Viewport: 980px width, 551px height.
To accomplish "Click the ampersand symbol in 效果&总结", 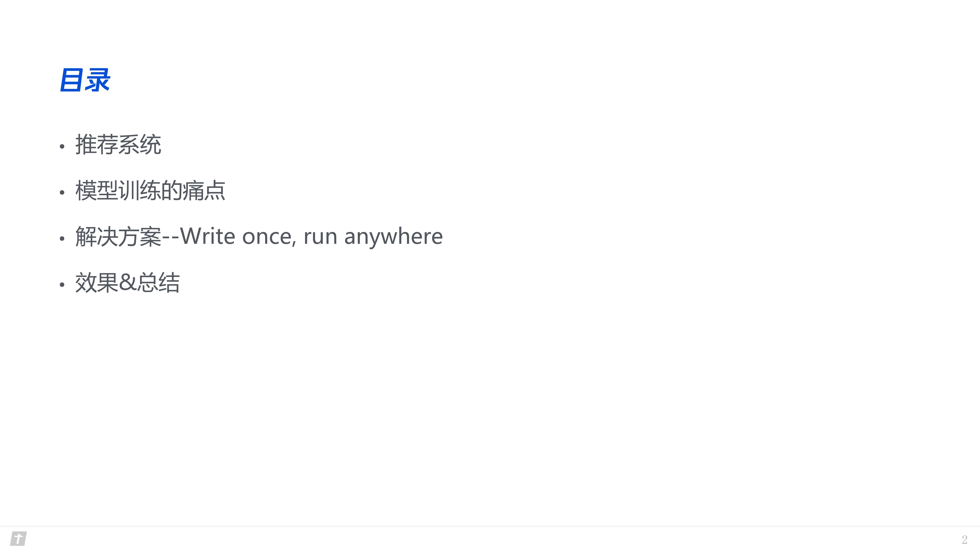I will pyautogui.click(x=127, y=282).
